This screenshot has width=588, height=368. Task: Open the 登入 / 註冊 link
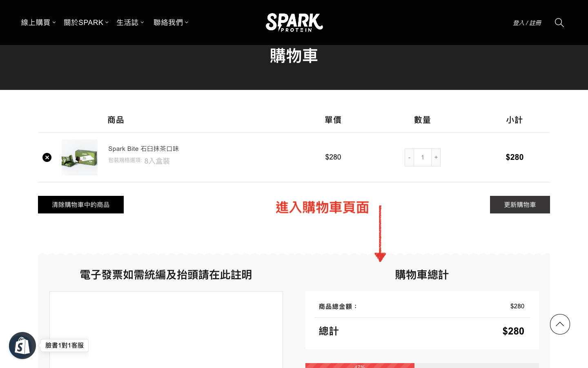[527, 23]
